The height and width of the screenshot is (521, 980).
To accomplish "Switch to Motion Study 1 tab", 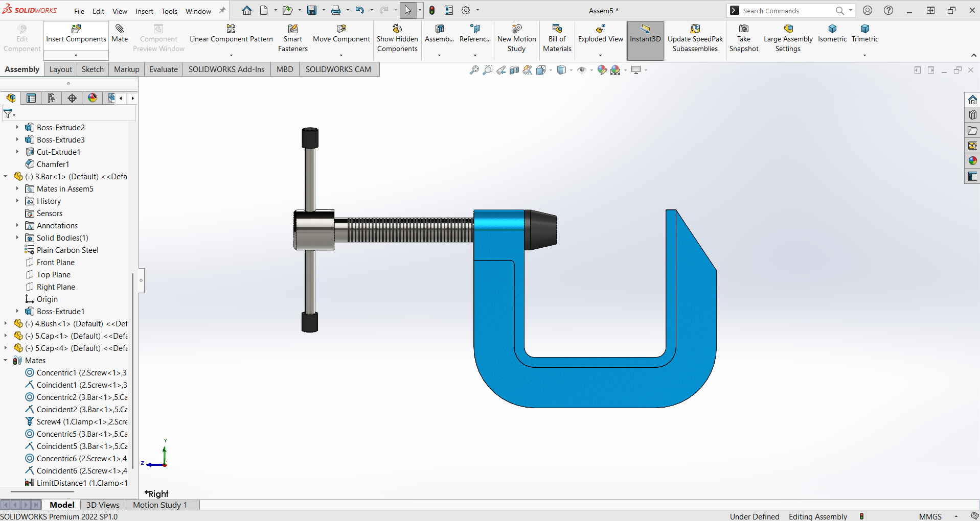I will pyautogui.click(x=159, y=505).
